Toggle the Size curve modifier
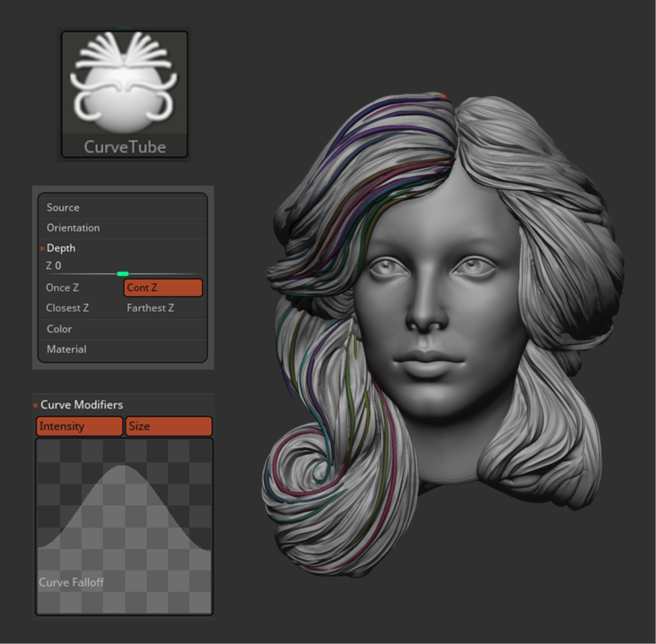The image size is (656, 644). pyautogui.click(x=169, y=426)
